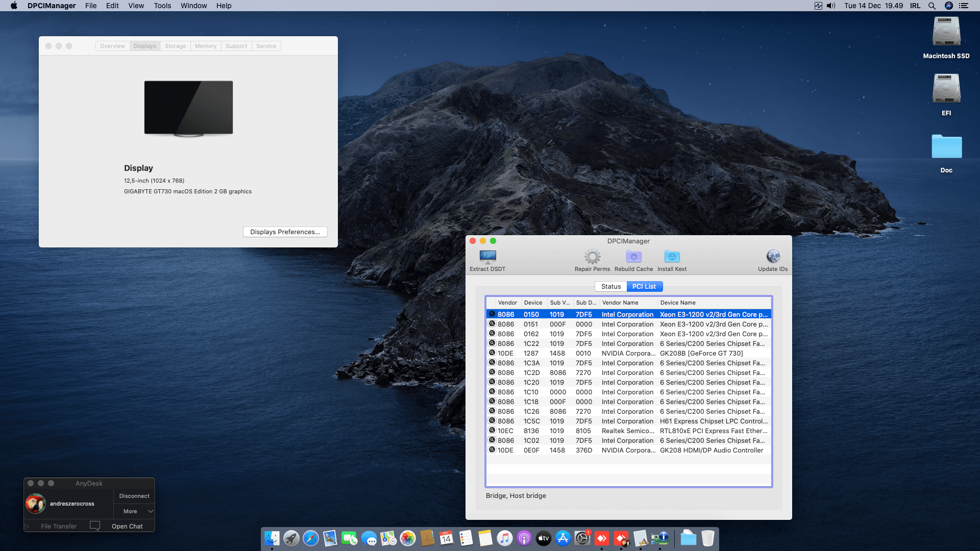
Task: Open Spotlight search from the menu bar
Action: tap(932, 6)
